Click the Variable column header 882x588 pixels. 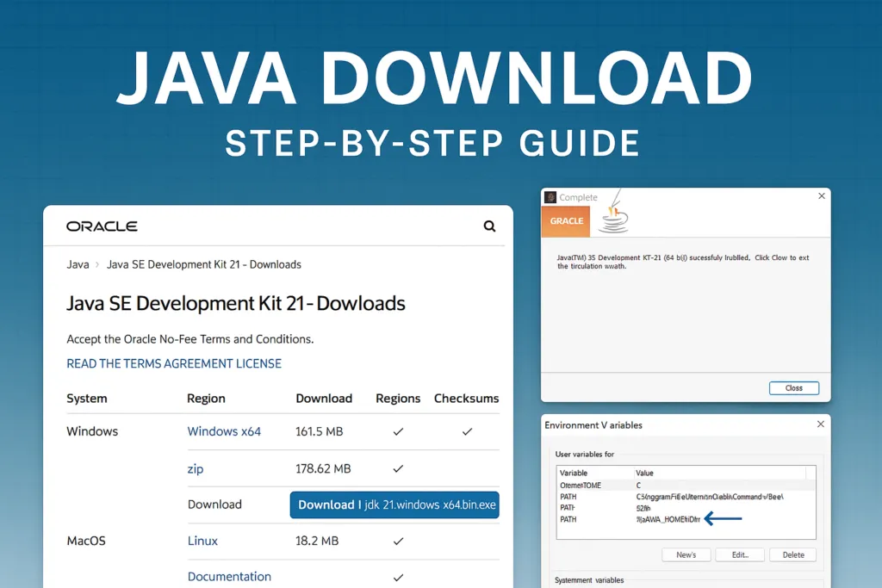[573, 473]
